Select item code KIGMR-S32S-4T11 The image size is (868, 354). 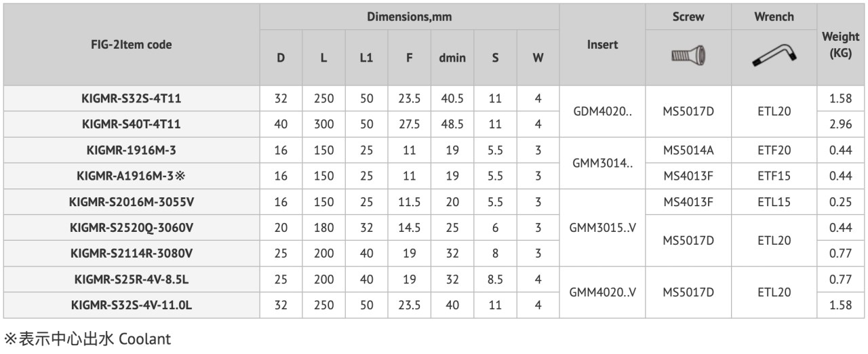tap(132, 99)
